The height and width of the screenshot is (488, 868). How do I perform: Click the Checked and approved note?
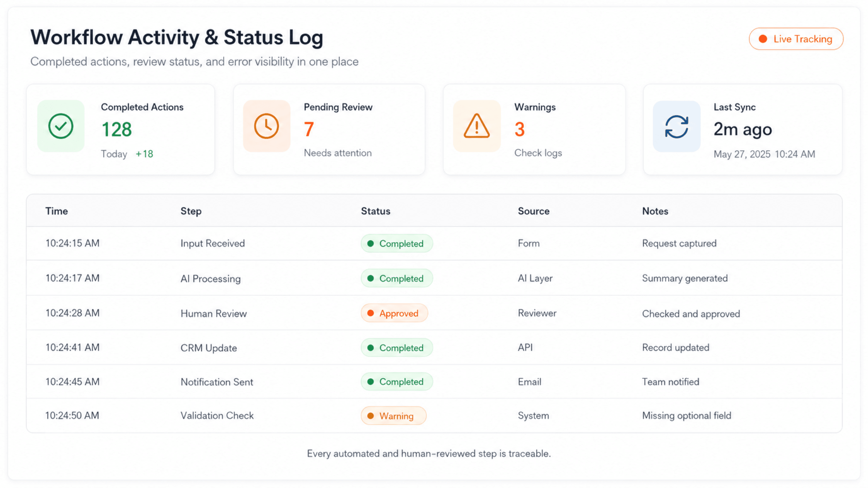tap(691, 314)
